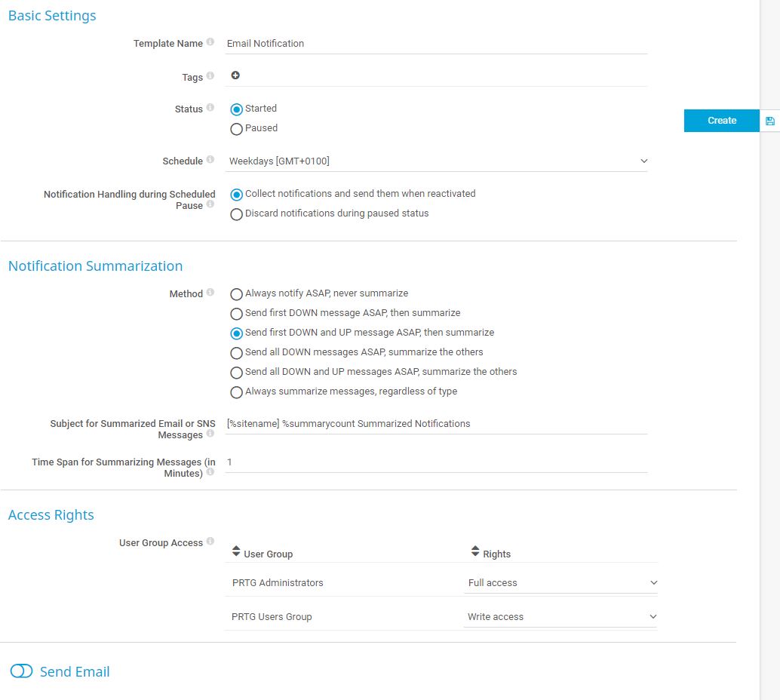Sort by User Group column arrows
The height and width of the screenshot is (700, 780).
(x=236, y=552)
